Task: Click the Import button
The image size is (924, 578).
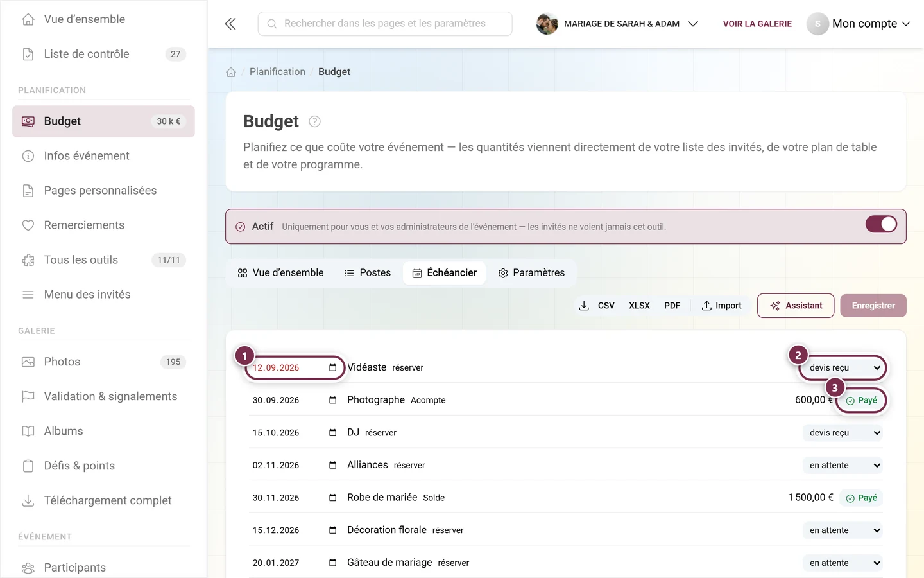Action: click(722, 306)
